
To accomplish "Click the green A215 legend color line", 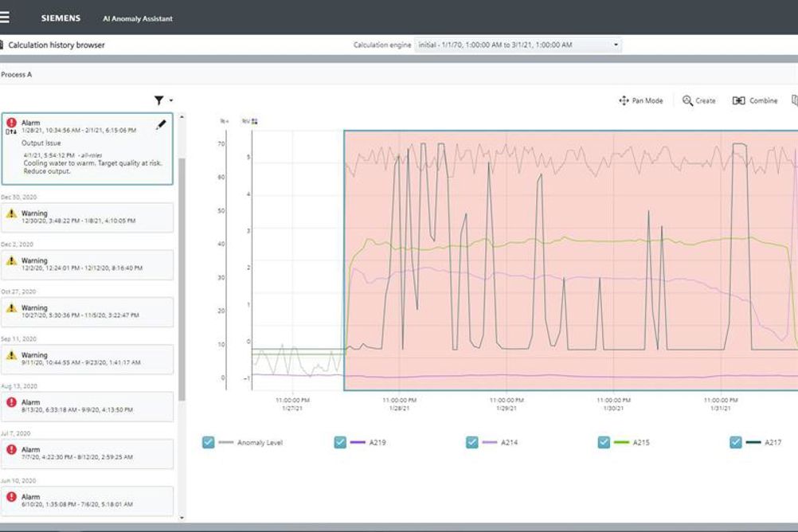I will (621, 442).
